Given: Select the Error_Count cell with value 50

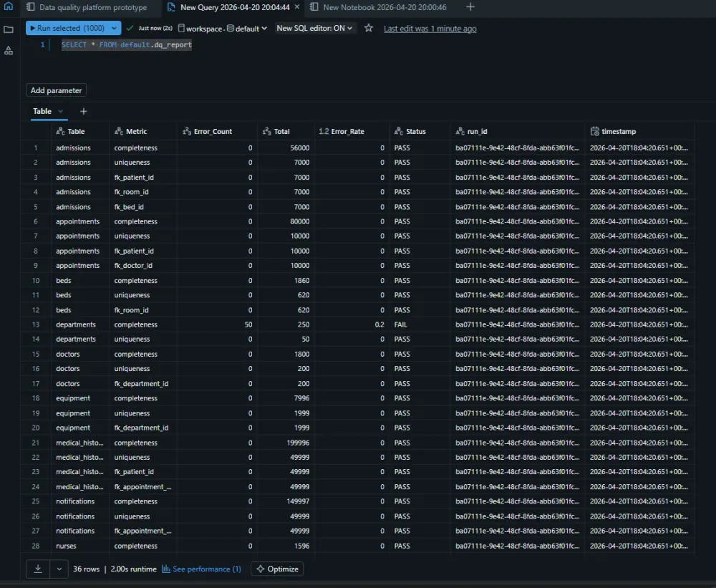Looking at the screenshot, I should point(217,324).
